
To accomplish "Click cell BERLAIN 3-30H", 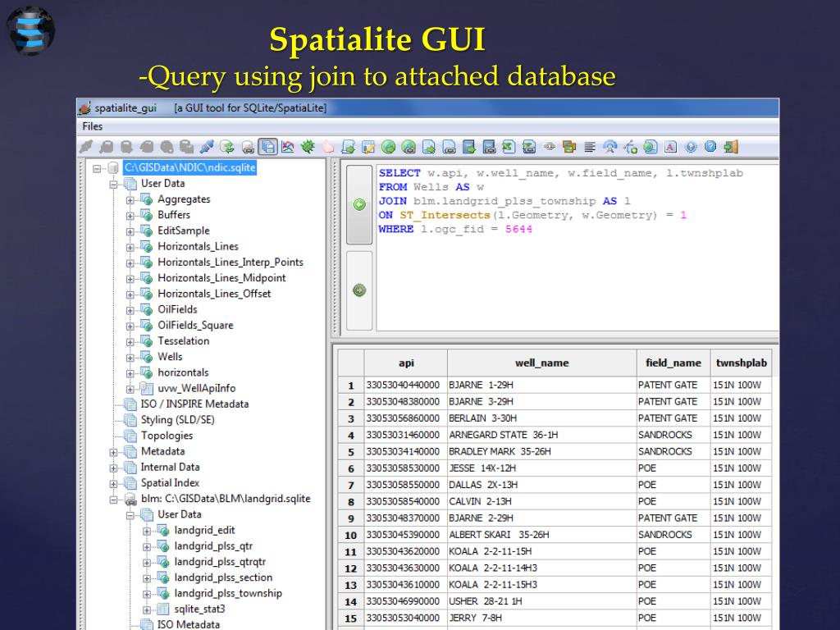I will pyautogui.click(x=542, y=418).
